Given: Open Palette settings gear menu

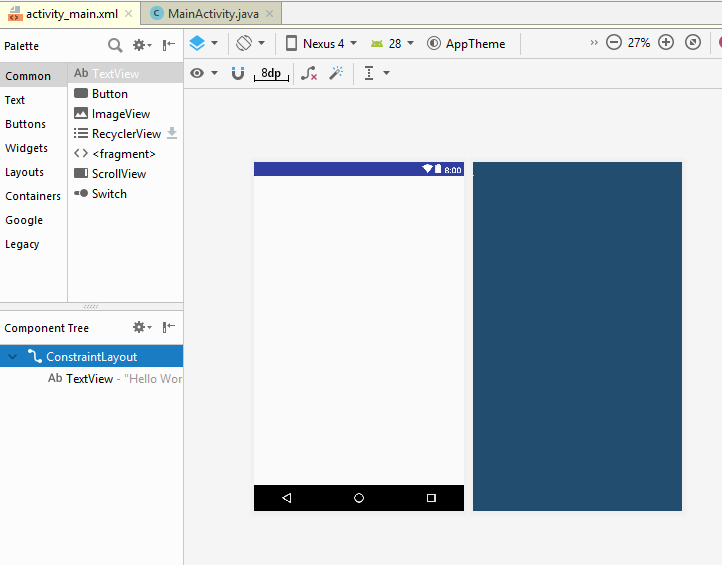Looking at the screenshot, I should coord(142,45).
